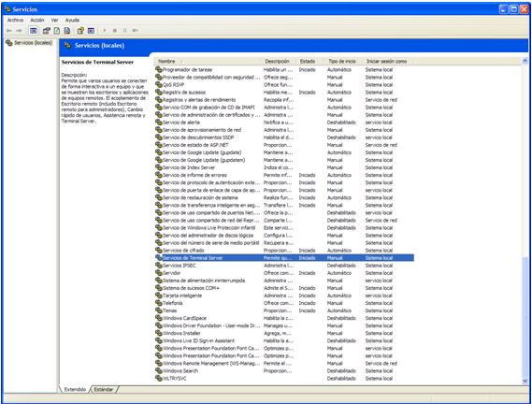Sort by the Nombre column header
Image resolution: width=532 pixels, height=404 pixels.
(208, 62)
